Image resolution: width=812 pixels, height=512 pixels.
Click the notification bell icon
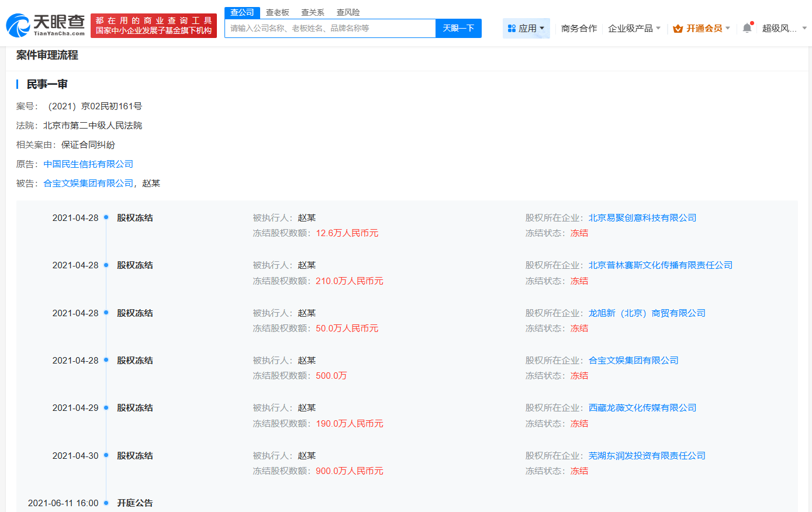click(x=747, y=27)
